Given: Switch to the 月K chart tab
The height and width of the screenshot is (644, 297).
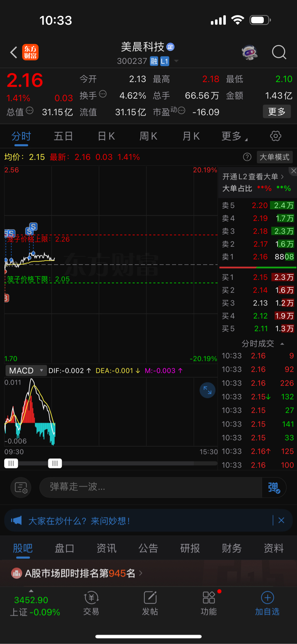Looking at the screenshot, I should pyautogui.click(x=191, y=136).
